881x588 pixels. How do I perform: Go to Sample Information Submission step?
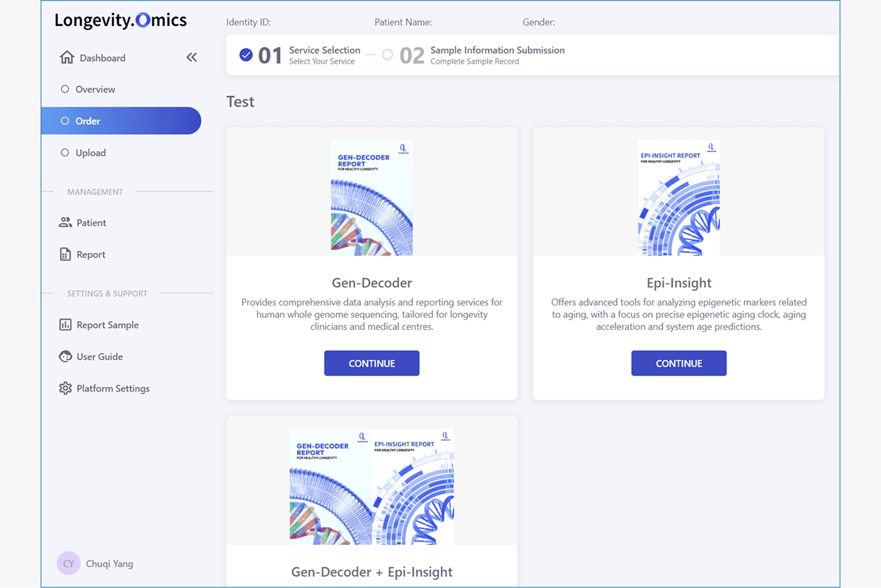497,55
